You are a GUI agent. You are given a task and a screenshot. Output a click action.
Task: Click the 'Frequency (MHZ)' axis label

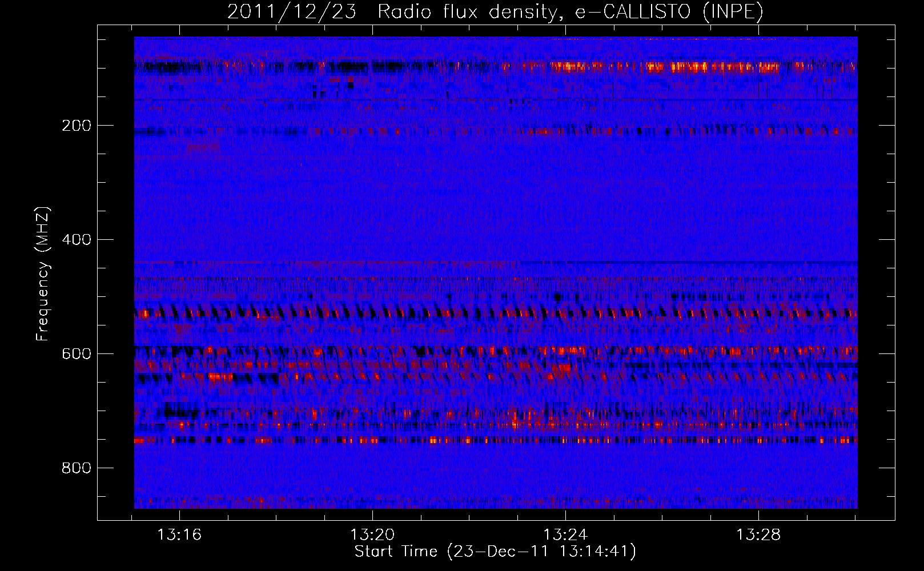43,274
